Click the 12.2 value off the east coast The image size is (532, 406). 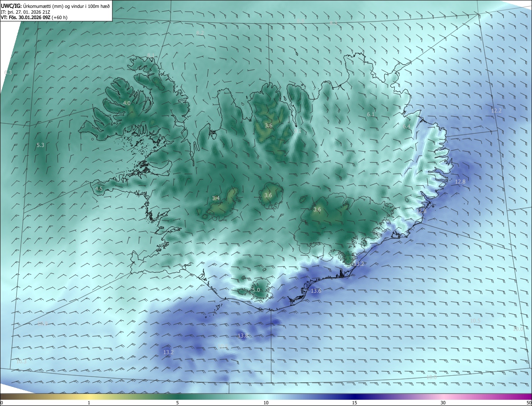pyautogui.click(x=496, y=110)
